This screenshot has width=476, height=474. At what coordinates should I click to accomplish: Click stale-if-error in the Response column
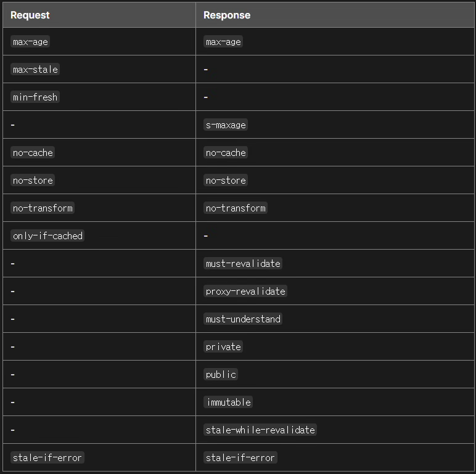tap(240, 457)
